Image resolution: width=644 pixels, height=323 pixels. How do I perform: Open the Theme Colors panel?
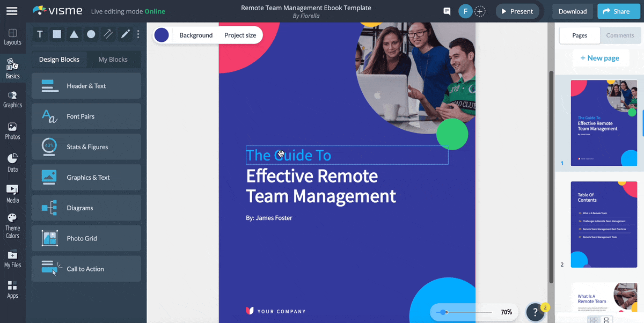(12, 226)
